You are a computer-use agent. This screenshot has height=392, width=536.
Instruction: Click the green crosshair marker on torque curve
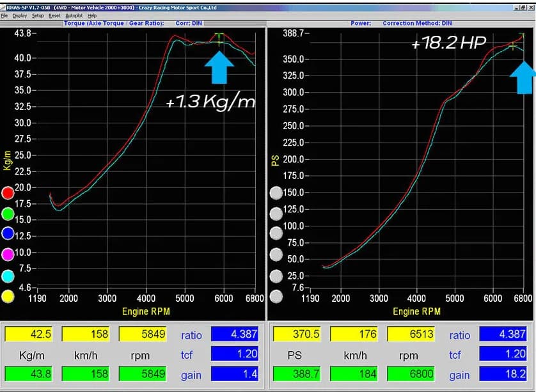tap(220, 39)
